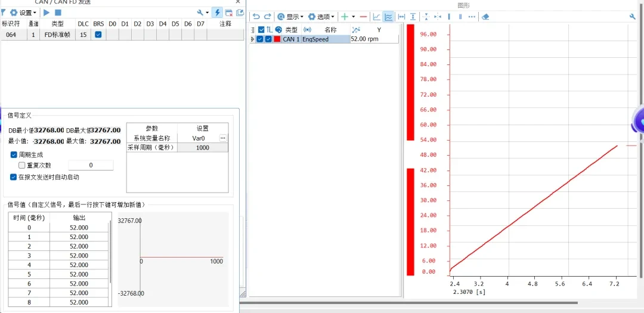The height and width of the screenshot is (313, 644).
Task: Select the signal value row at time 0
Action: pyautogui.click(x=58, y=228)
